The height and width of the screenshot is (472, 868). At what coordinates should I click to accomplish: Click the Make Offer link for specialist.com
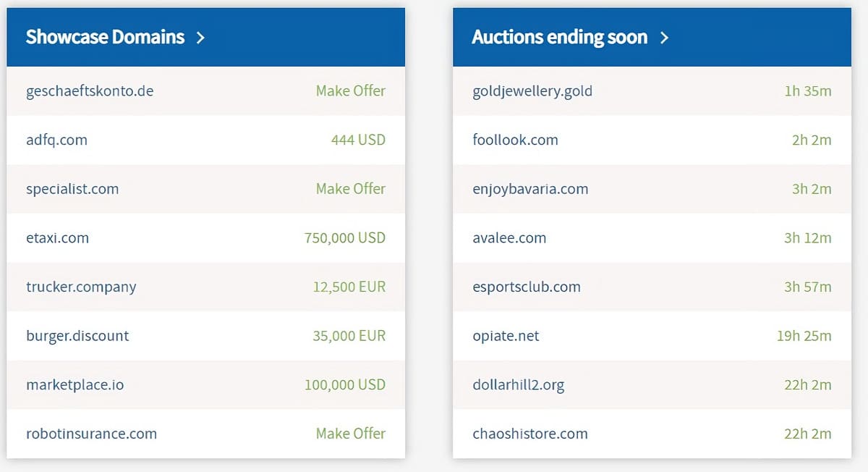point(350,189)
